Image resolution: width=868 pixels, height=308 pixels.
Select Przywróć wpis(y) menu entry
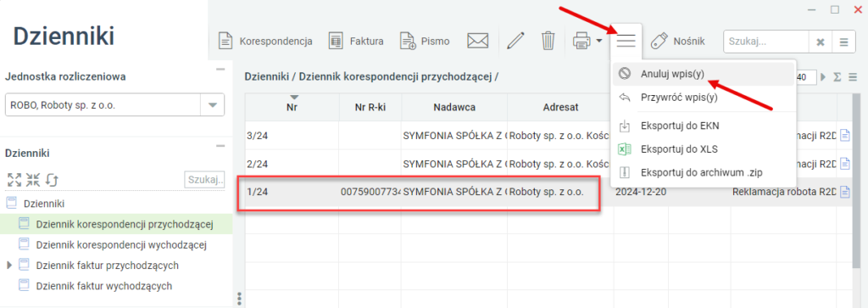point(703,98)
